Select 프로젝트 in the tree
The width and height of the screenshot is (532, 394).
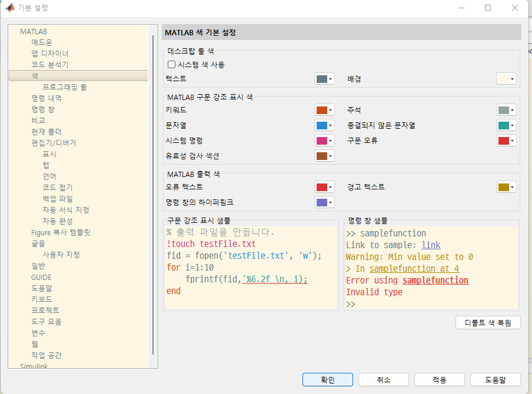pos(45,310)
